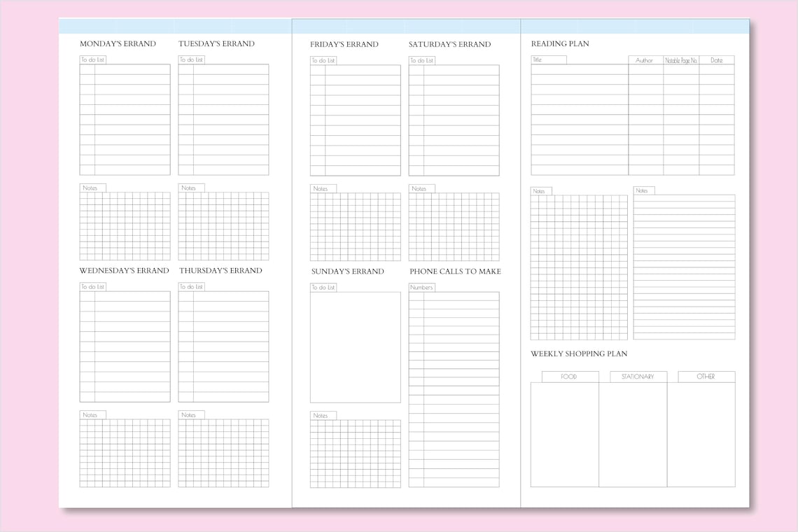The image size is (798, 532).
Task: Click the Date column header
Action: (716, 59)
